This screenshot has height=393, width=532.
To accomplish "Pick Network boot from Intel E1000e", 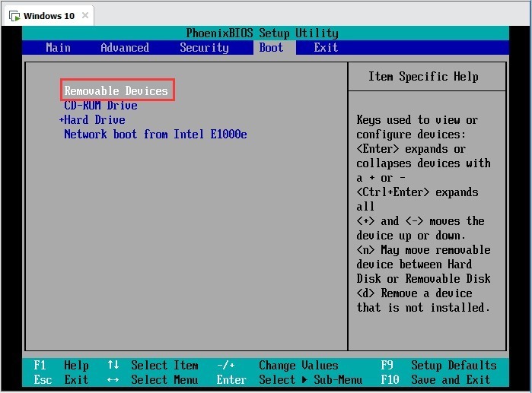I will tap(155, 135).
